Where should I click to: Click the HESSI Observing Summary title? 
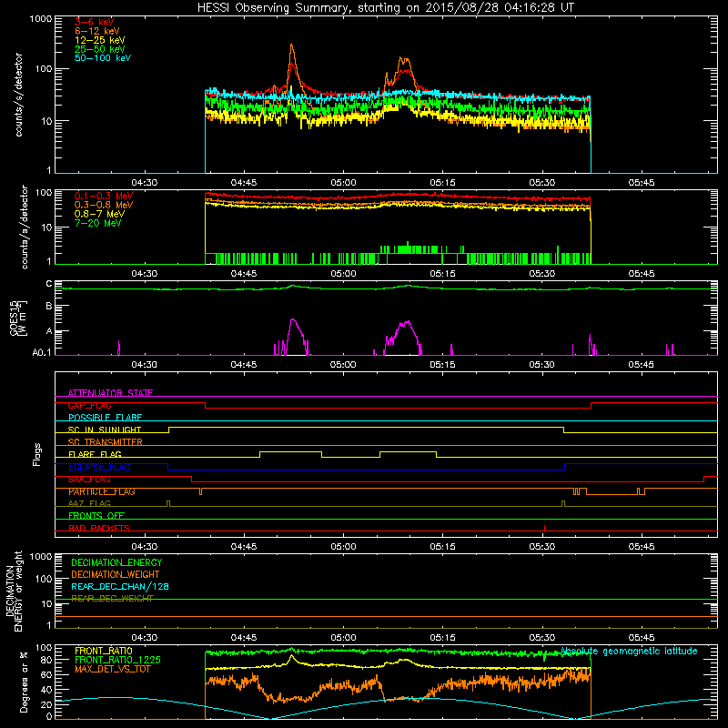pos(386,8)
